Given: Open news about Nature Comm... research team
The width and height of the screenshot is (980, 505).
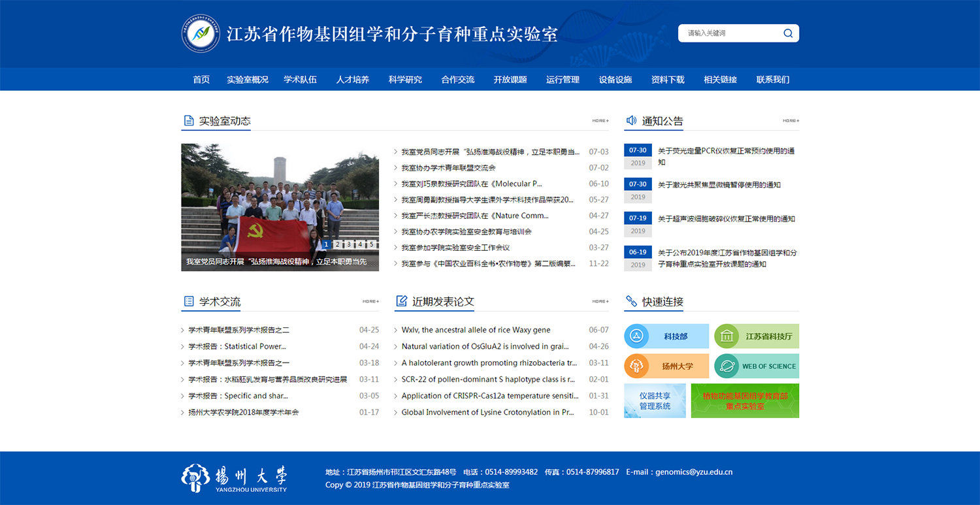Looking at the screenshot, I should point(475,216).
